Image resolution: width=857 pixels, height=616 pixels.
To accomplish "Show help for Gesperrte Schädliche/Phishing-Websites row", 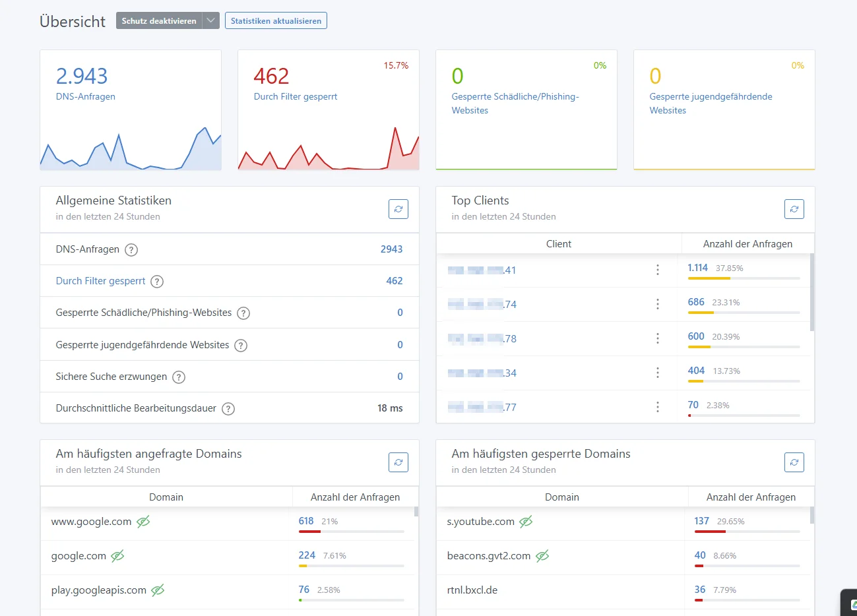I will pyautogui.click(x=243, y=313).
